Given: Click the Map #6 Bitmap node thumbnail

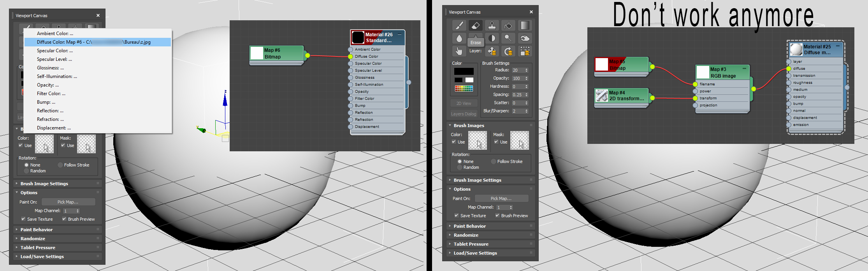Looking at the screenshot, I should [257, 53].
